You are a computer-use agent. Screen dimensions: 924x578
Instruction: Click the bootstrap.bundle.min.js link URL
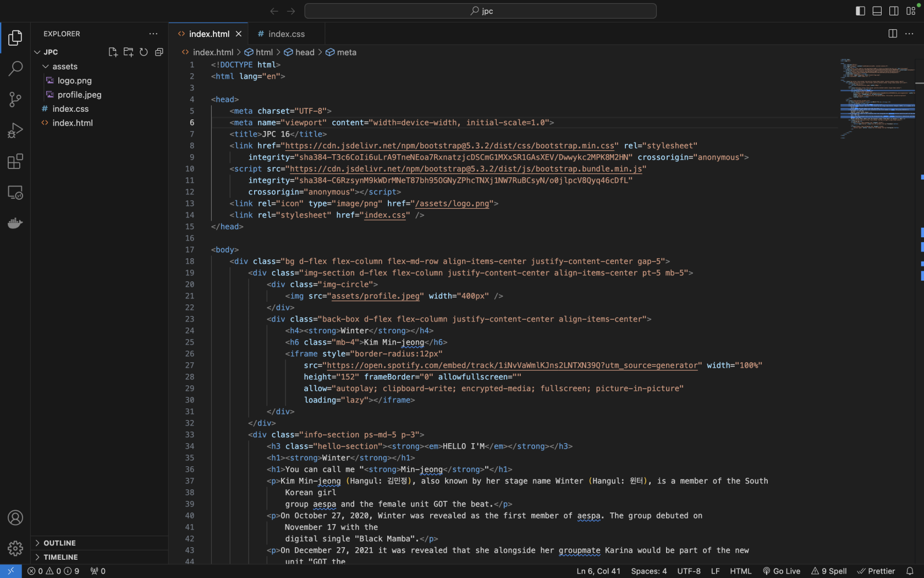point(466,169)
